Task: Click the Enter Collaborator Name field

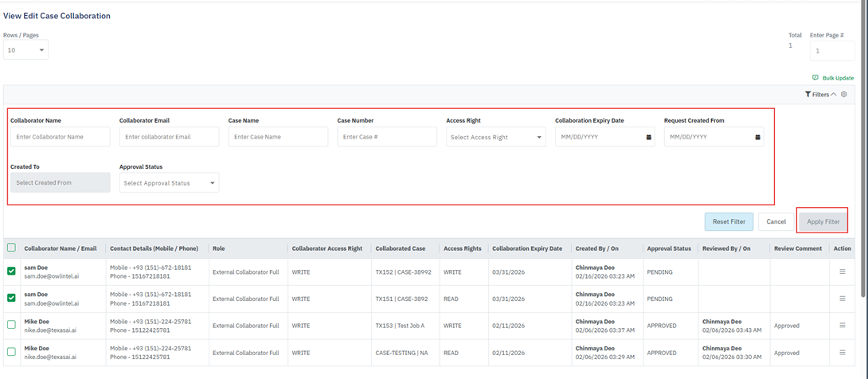Action: (61, 137)
